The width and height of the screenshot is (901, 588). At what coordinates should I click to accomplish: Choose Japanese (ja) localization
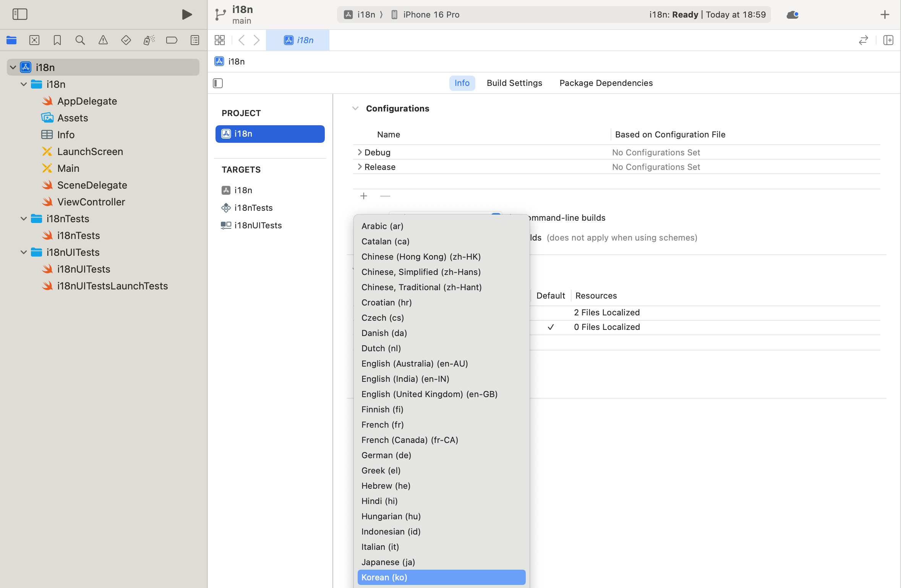pyautogui.click(x=441, y=562)
